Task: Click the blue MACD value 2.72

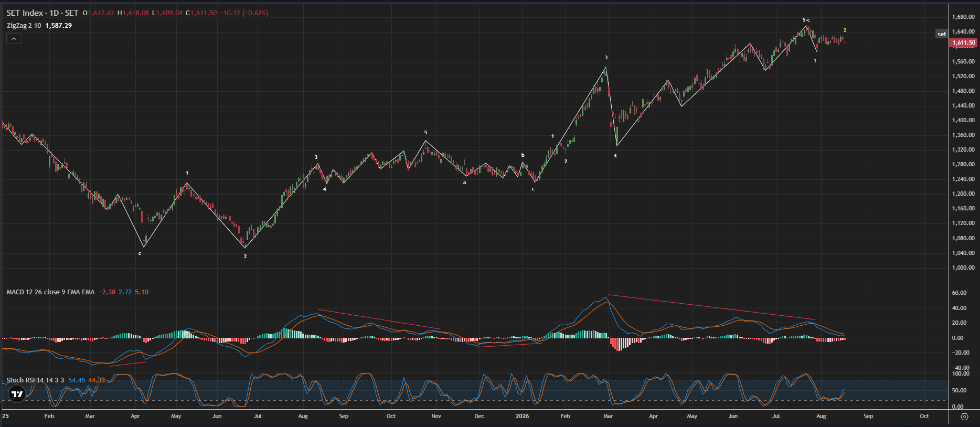Action: (x=125, y=292)
